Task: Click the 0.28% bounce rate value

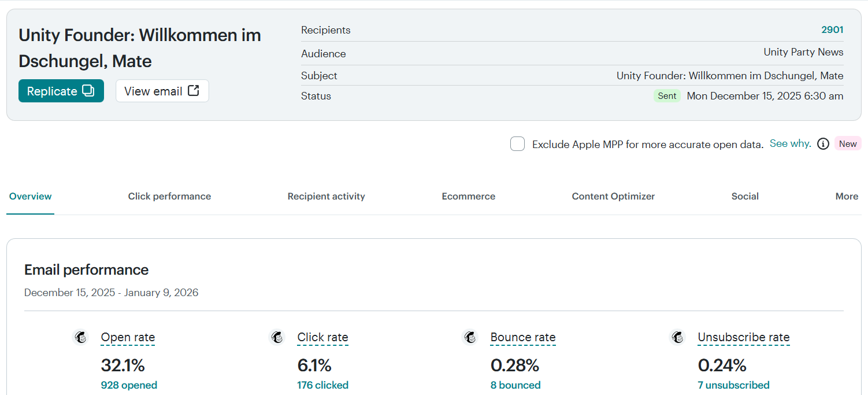Action: [514, 366]
